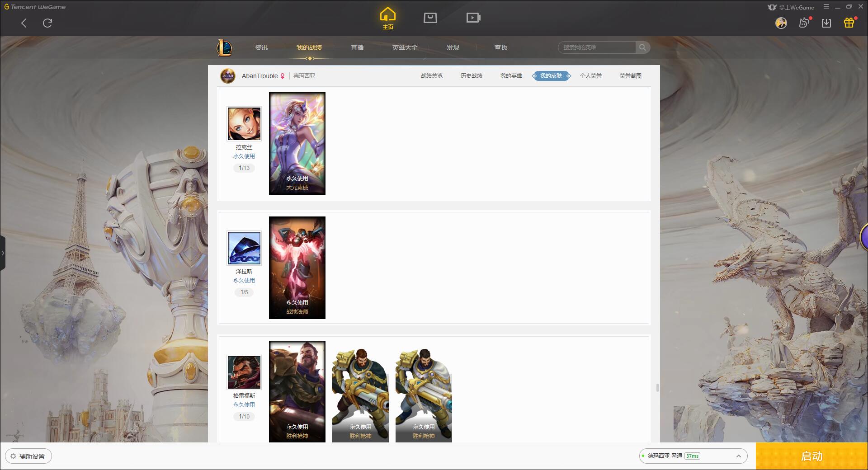The height and width of the screenshot is (470, 868).
Task: Click the 泽拉斯 champion portrait
Action: pos(244,248)
